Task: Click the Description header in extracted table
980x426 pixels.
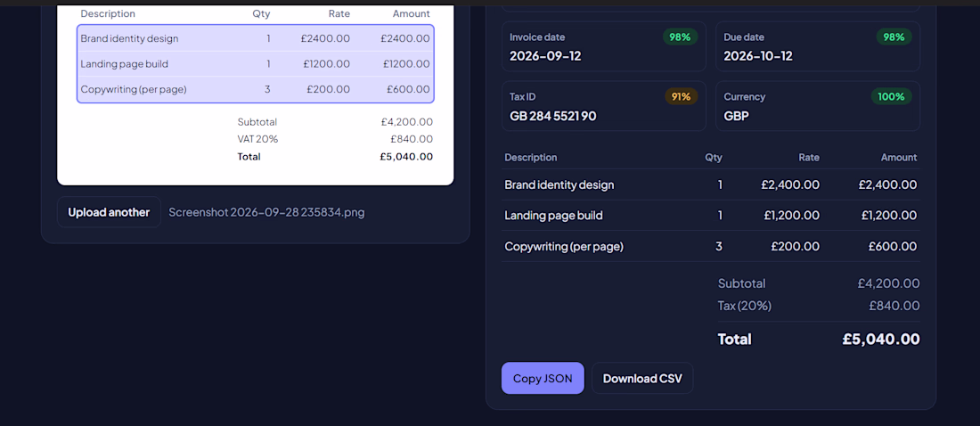Action: click(531, 157)
